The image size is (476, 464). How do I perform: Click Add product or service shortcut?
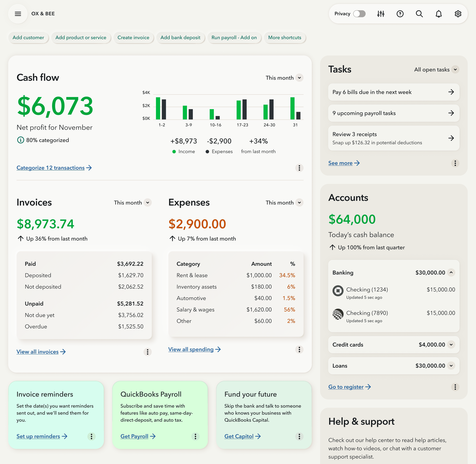click(x=81, y=38)
